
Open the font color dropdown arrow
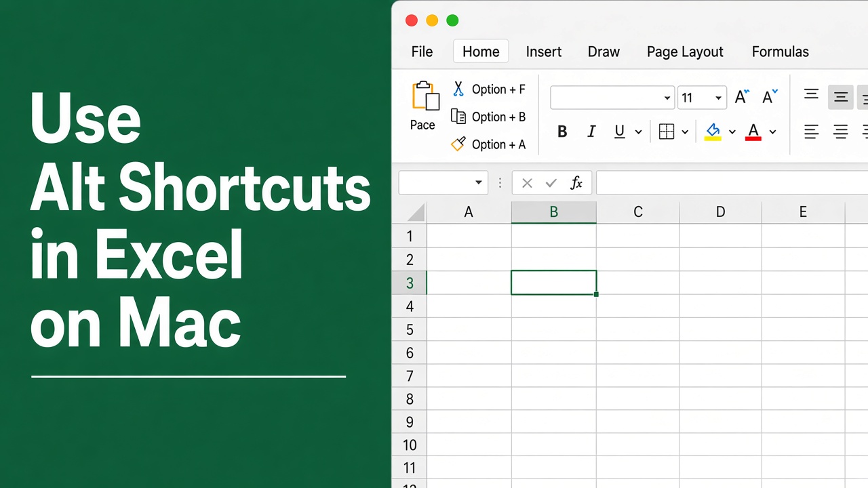click(x=772, y=132)
